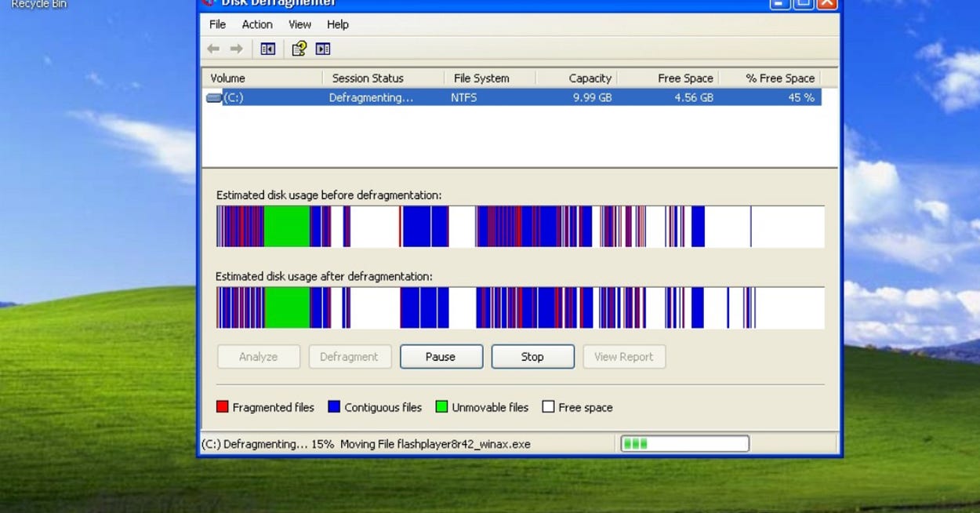
Task: Click the defragmentation progress bar
Action: click(x=685, y=444)
